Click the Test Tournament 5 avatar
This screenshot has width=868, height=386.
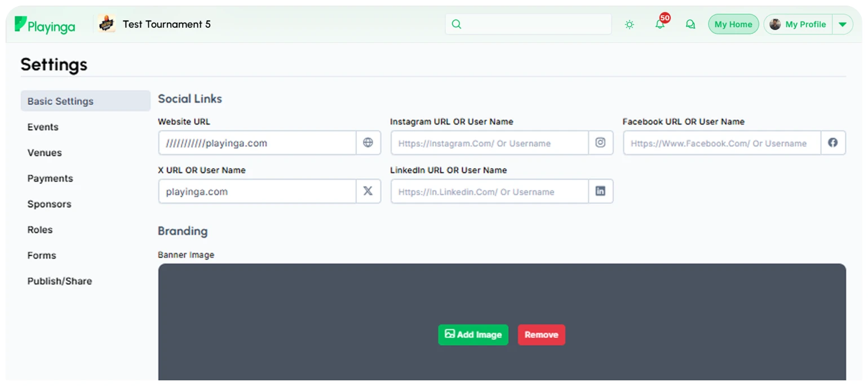[x=107, y=24]
